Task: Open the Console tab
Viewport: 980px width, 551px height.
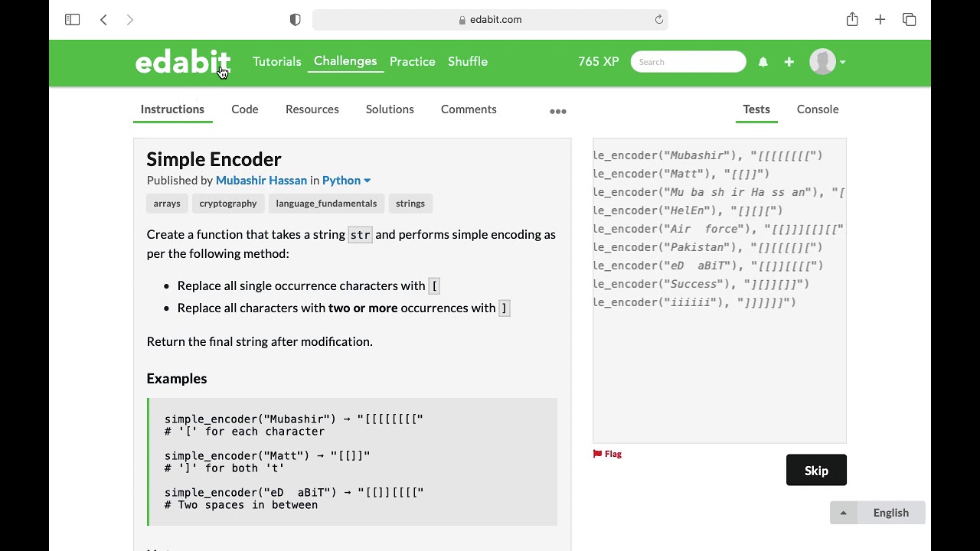Action: click(x=818, y=109)
